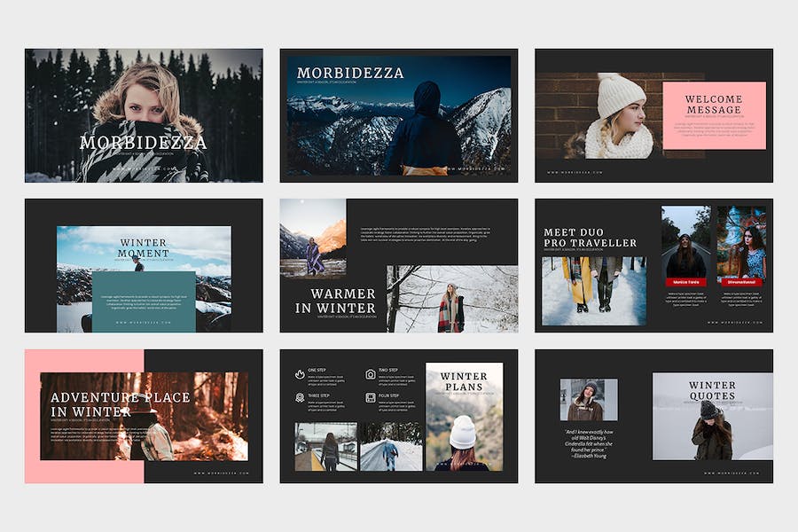Image resolution: width=798 pixels, height=532 pixels.
Task: Click the Adventure Place in Winter heading
Action: pyautogui.click(x=120, y=404)
